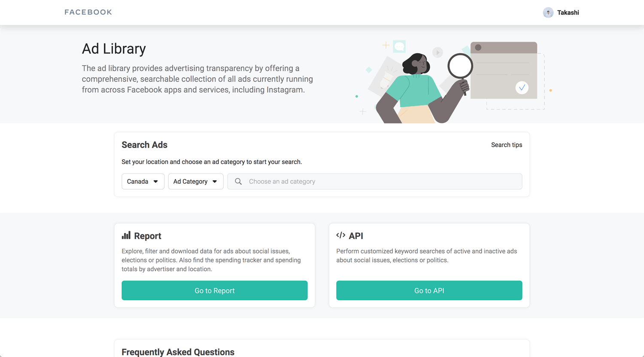644x357 pixels.
Task: Expand the Ad Category dropdown
Action: tap(196, 182)
